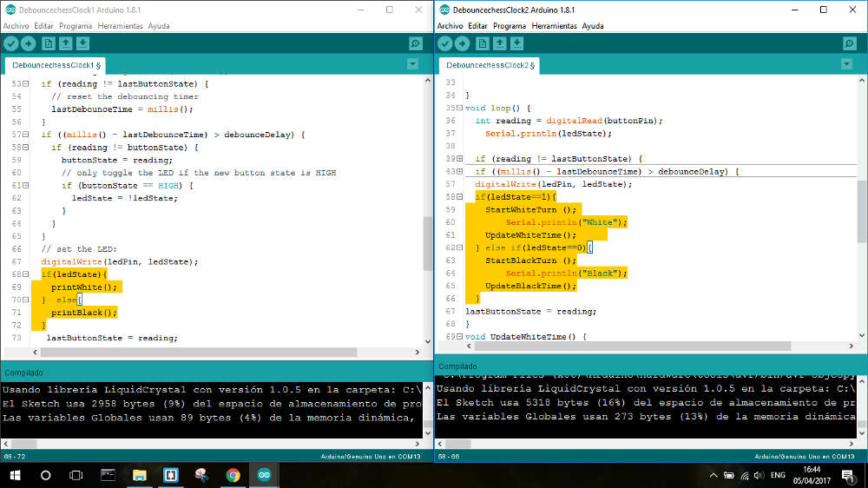The width and height of the screenshot is (868, 488).
Task: Click horizontal scrollbar of Clock2 code editor
Action: [x=633, y=346]
